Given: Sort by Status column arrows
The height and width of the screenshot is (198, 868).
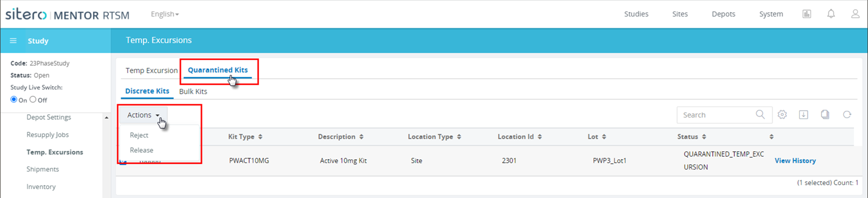Looking at the screenshot, I should (704, 137).
